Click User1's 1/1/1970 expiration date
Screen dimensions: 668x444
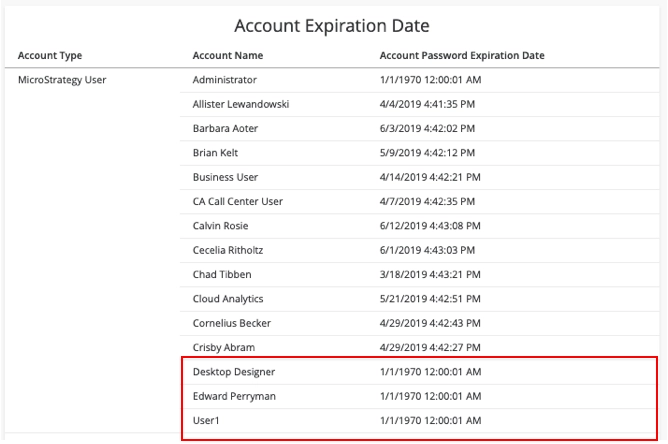(x=430, y=420)
